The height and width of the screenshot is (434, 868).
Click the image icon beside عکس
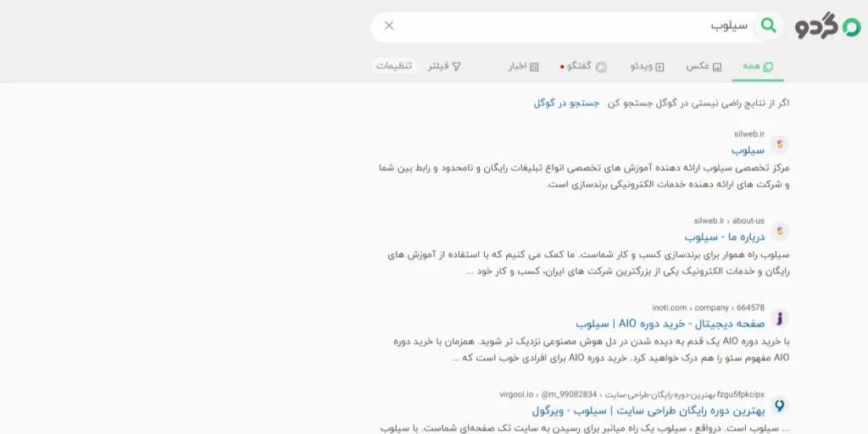click(717, 67)
